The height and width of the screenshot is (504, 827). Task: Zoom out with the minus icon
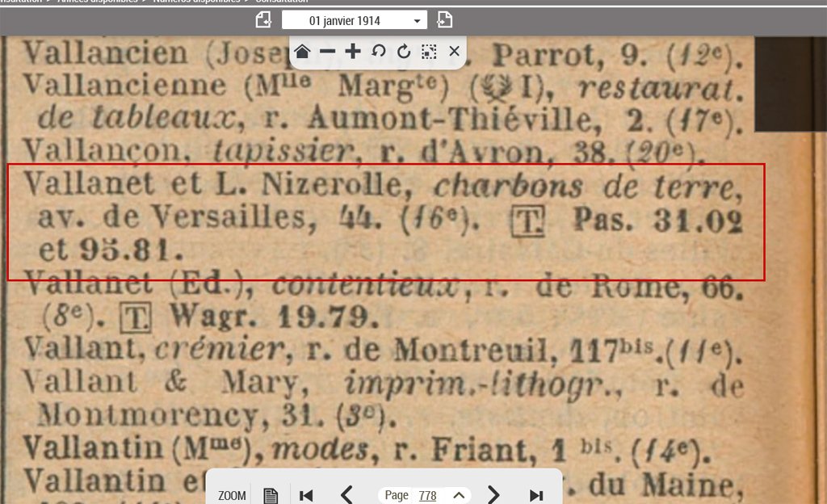(x=328, y=52)
